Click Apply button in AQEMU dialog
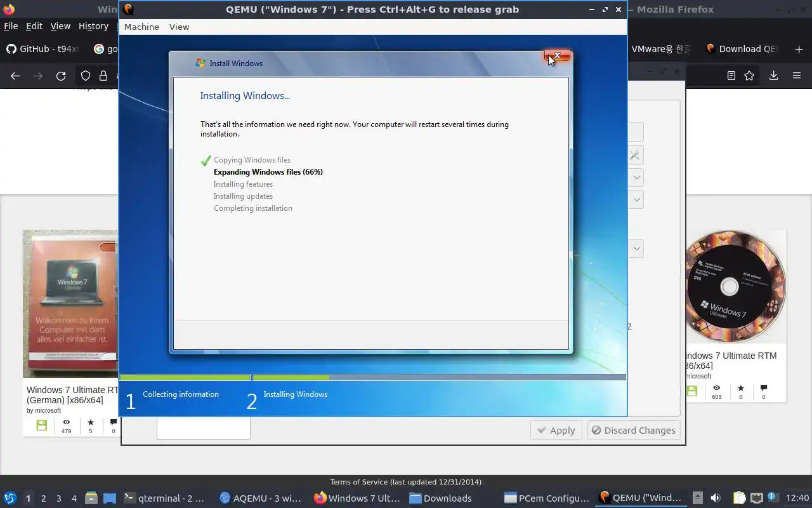812x508 pixels. click(x=556, y=430)
